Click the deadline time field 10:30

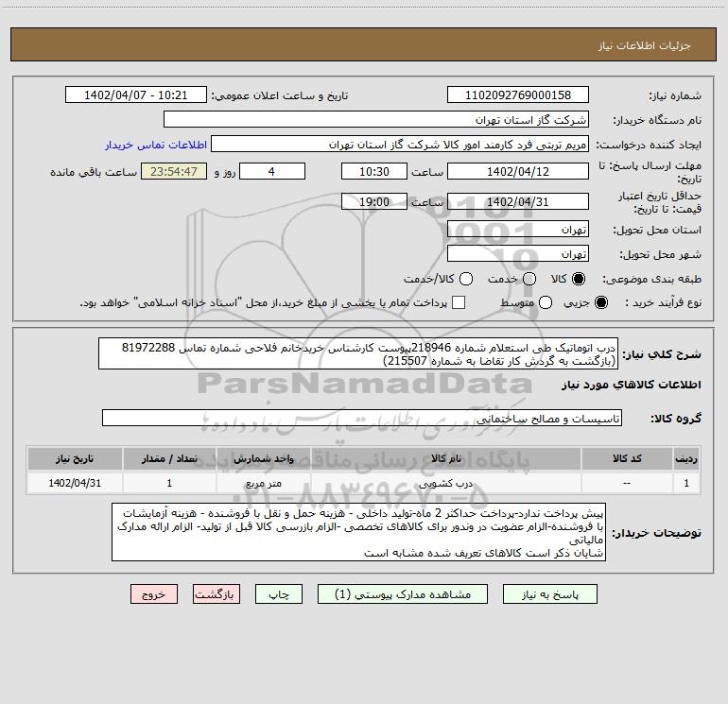pyautogui.click(x=374, y=171)
